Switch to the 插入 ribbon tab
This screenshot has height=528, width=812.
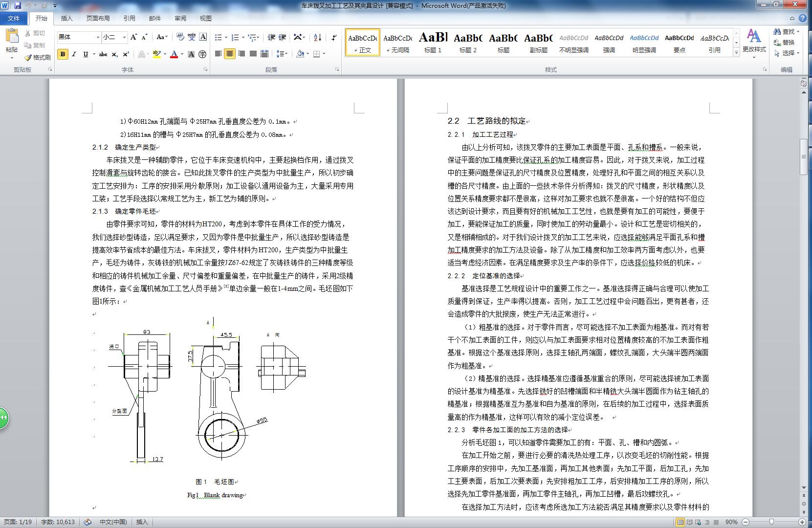pos(66,18)
